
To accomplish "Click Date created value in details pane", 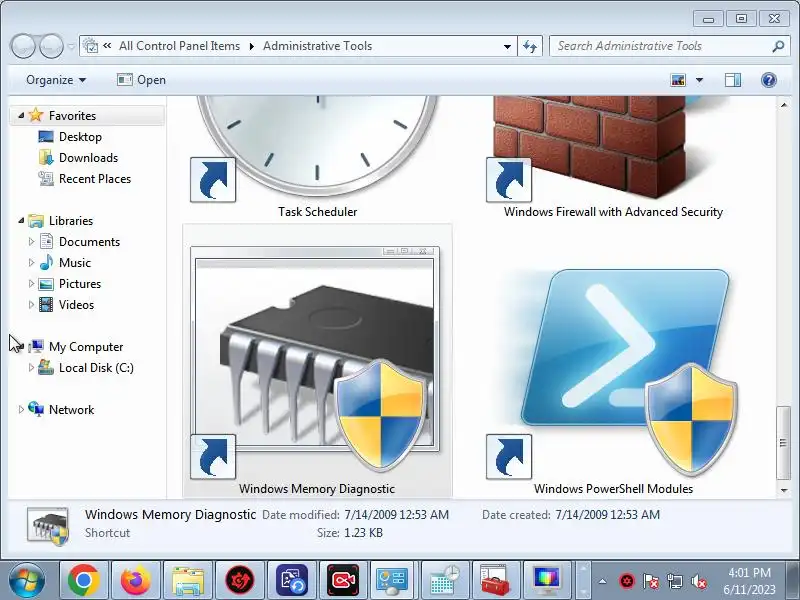I will [607, 514].
